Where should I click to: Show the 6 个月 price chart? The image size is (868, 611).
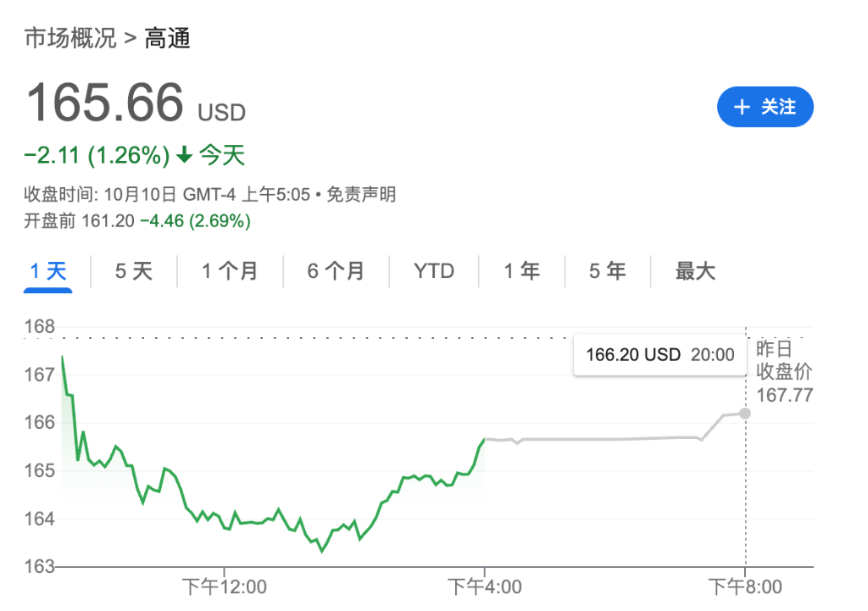336,271
